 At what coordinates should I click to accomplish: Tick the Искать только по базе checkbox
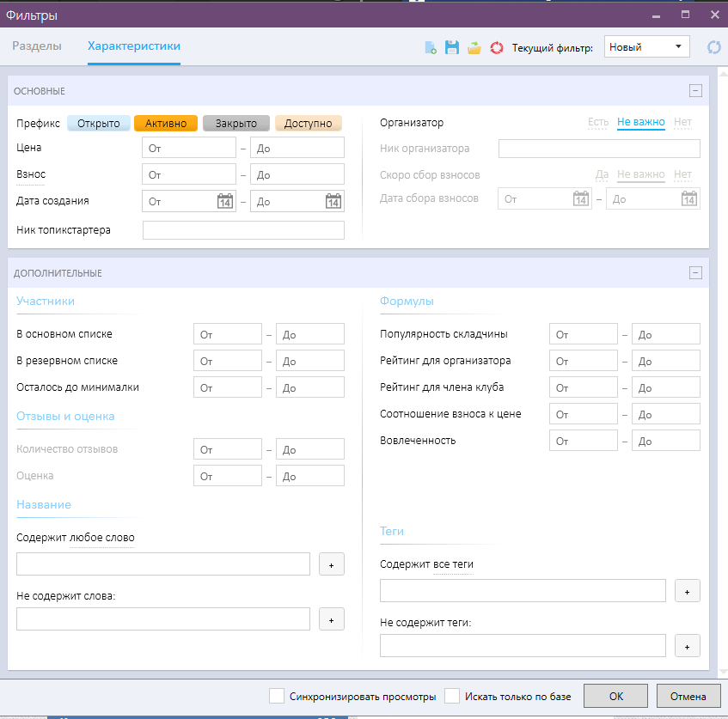452,696
